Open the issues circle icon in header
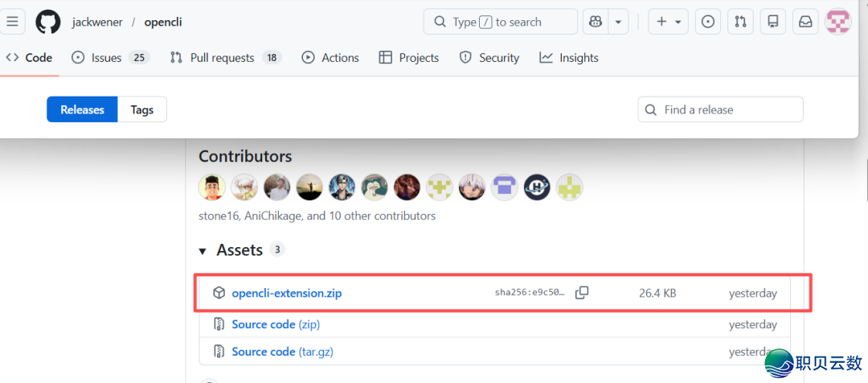 point(708,23)
